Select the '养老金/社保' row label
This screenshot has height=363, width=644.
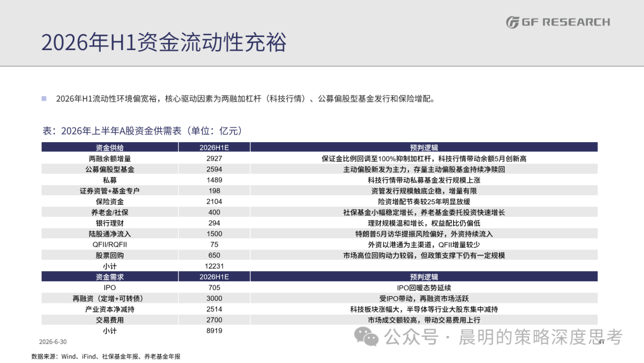coord(110,212)
